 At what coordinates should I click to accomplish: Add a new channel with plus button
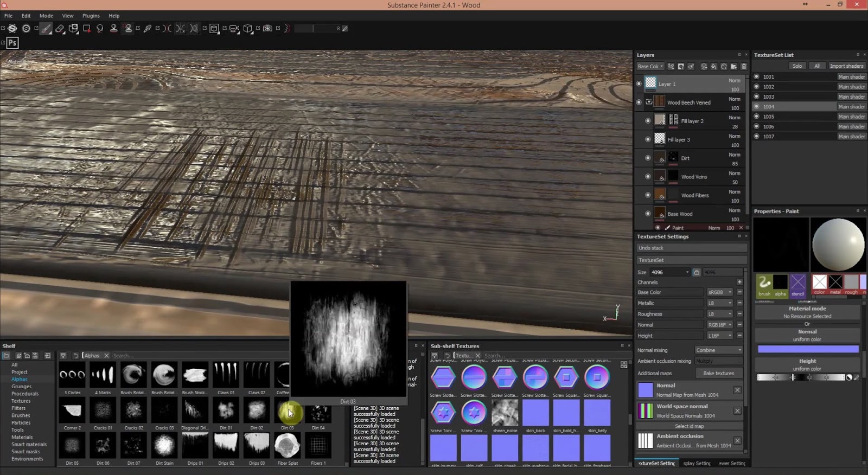point(739,282)
